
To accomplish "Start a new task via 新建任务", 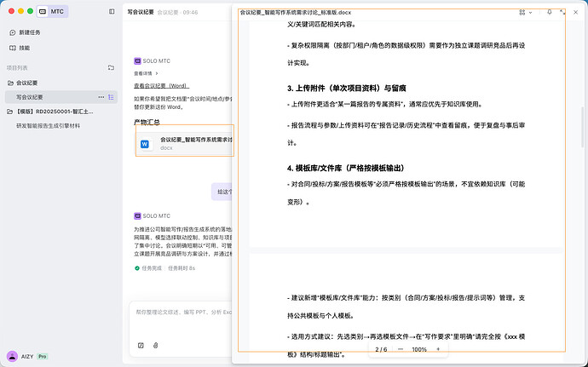I will click(x=25, y=32).
